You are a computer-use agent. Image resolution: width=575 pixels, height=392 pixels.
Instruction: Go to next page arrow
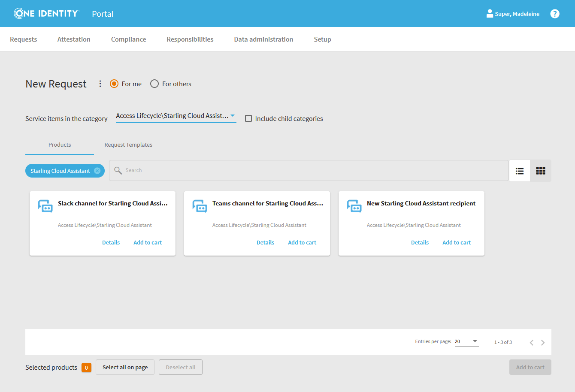[543, 342]
